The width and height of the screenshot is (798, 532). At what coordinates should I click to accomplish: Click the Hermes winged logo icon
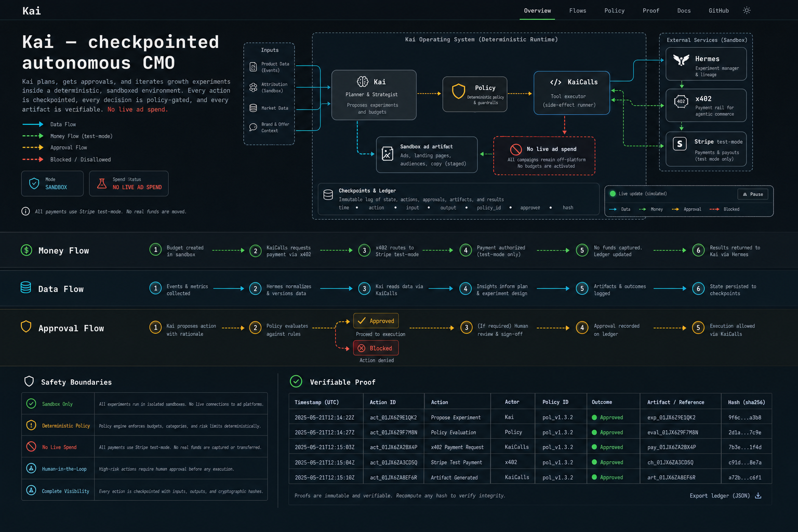click(681, 60)
